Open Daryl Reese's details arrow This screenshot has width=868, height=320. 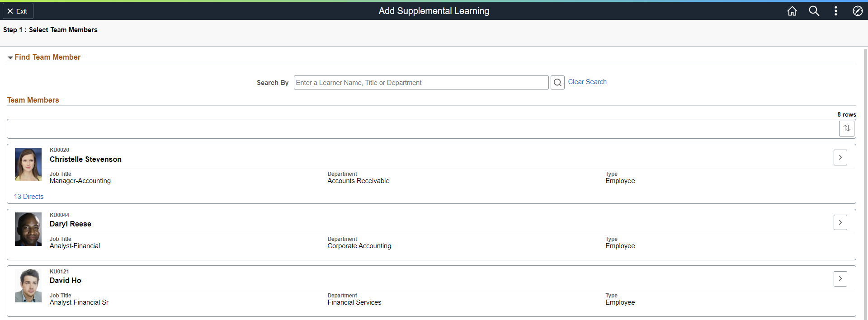click(x=840, y=222)
